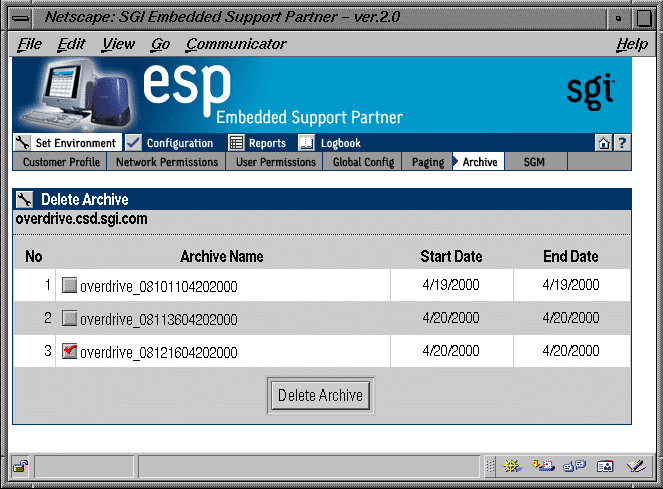
Task: Click End Date 4/20/2000 in row 3
Action: [x=571, y=351]
